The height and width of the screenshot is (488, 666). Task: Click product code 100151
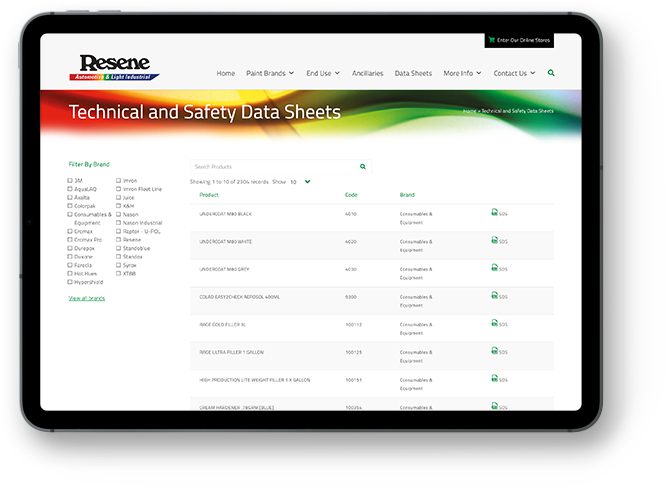pos(353,380)
